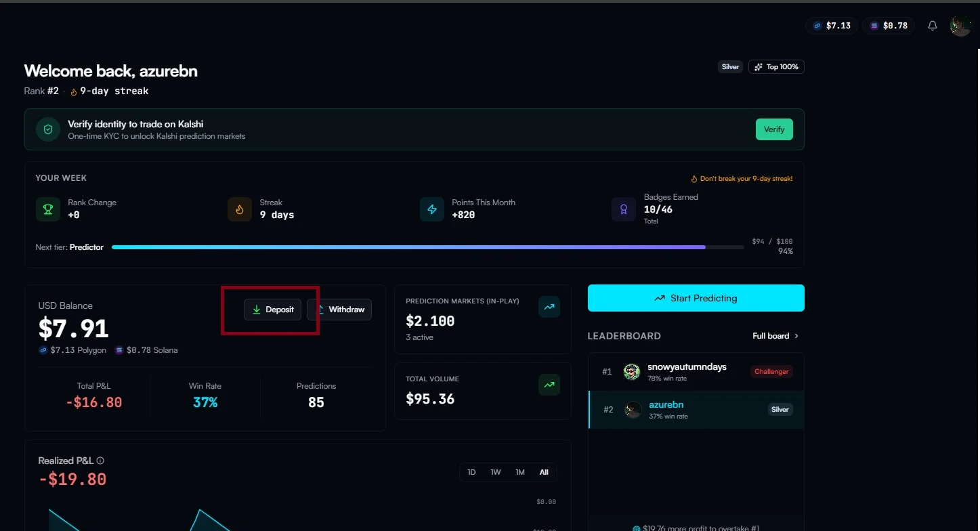Image resolution: width=980 pixels, height=531 pixels.
Task: Click the Total P&L value -$16.80
Action: pos(94,402)
